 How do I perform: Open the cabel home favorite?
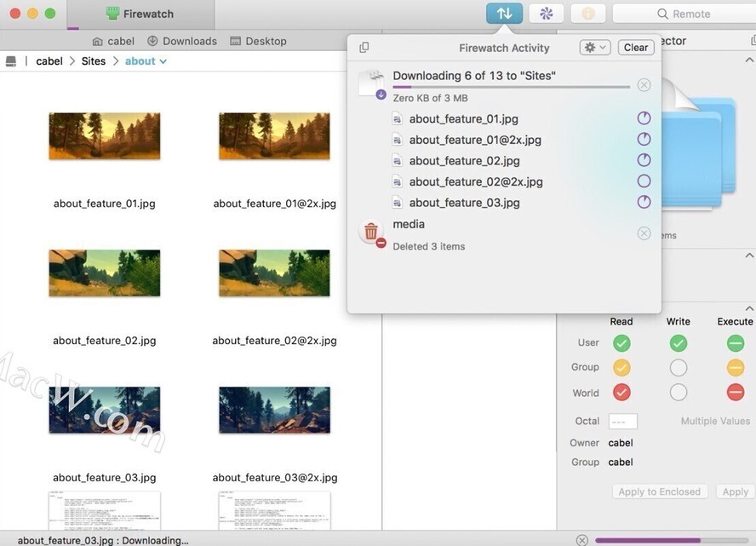coord(113,41)
